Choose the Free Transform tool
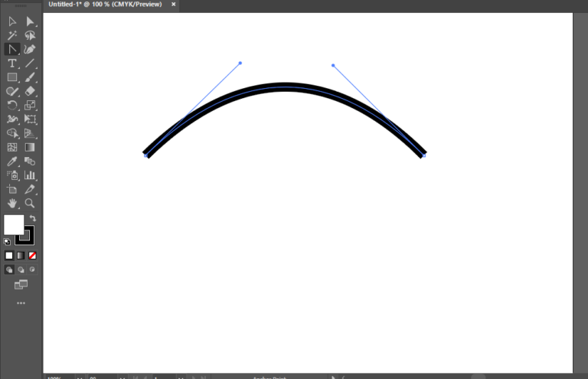The image size is (588, 379). coord(30,119)
